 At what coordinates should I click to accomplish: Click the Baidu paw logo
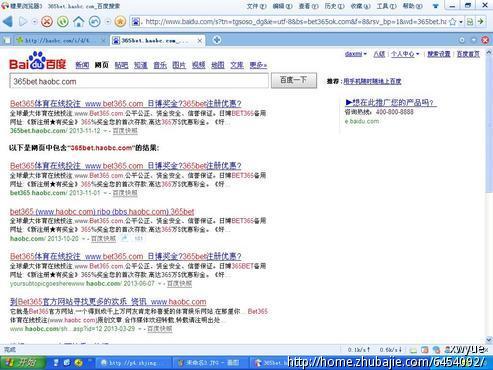coord(37,60)
